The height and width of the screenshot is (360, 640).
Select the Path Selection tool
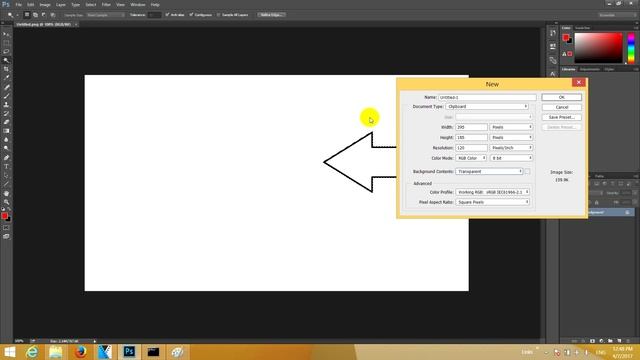6,176
